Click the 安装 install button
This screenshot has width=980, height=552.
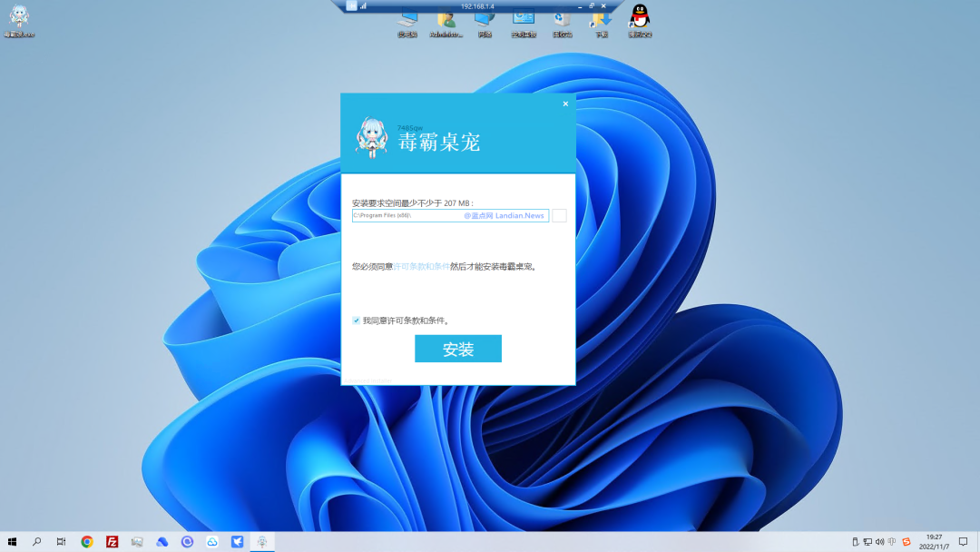coord(458,349)
